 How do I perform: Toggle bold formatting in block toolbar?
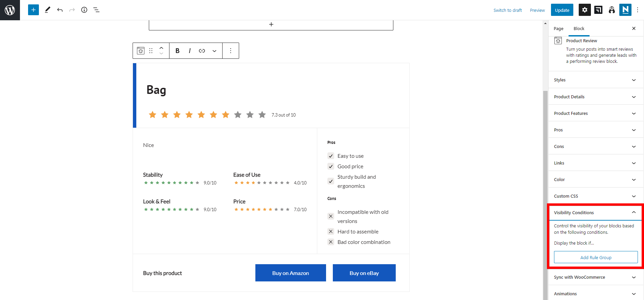click(x=177, y=51)
